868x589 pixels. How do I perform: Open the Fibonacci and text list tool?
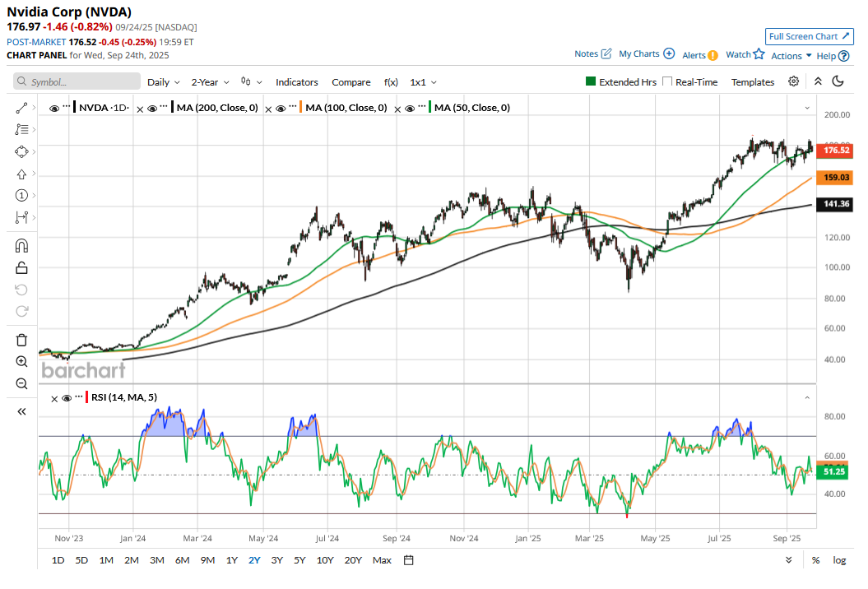click(x=21, y=129)
